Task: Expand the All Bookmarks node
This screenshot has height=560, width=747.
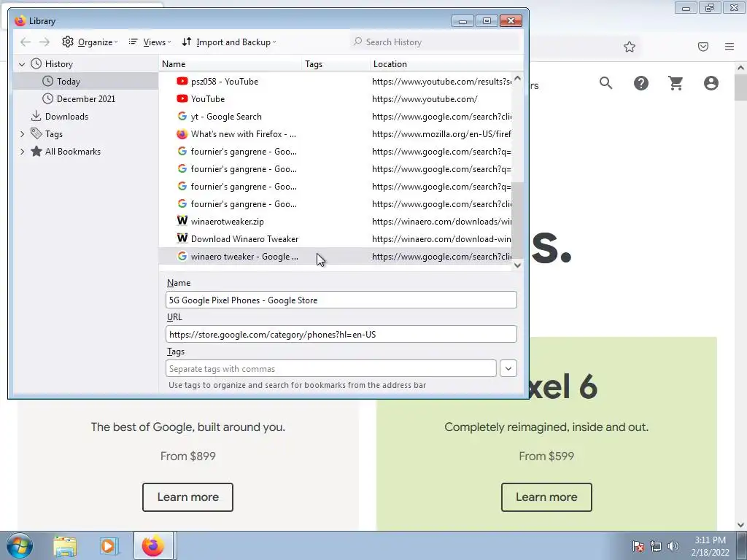Action: (x=22, y=152)
